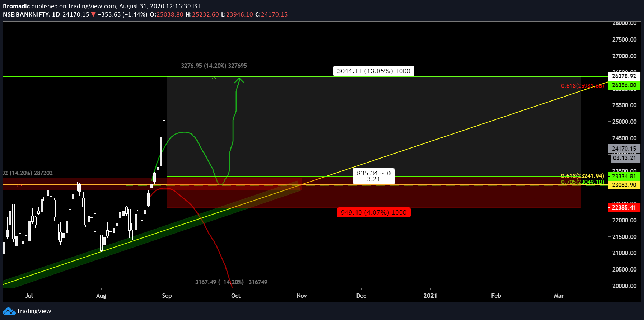Image resolution: width=644 pixels, height=320 pixels.
Task: Click the Oct label on time axis
Action: click(x=236, y=296)
